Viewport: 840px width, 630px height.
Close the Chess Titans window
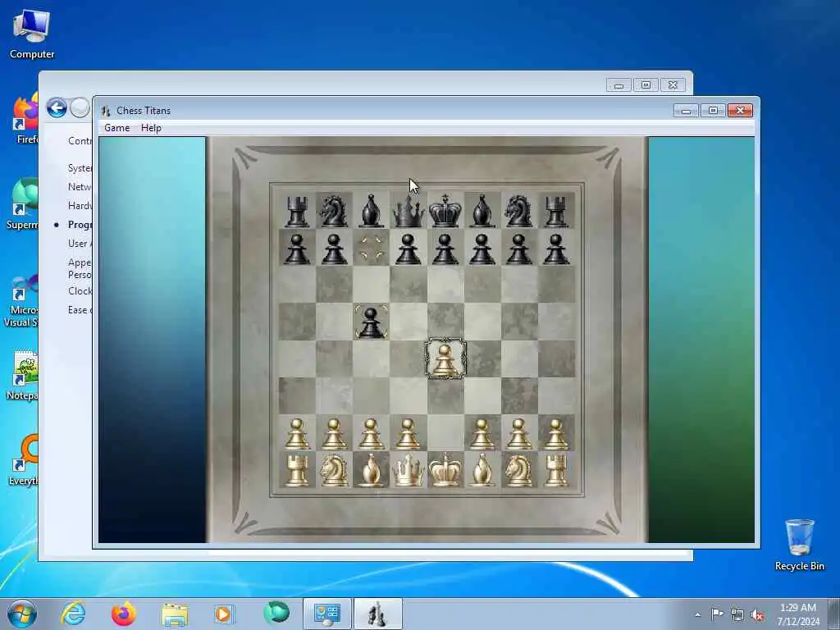coord(741,111)
